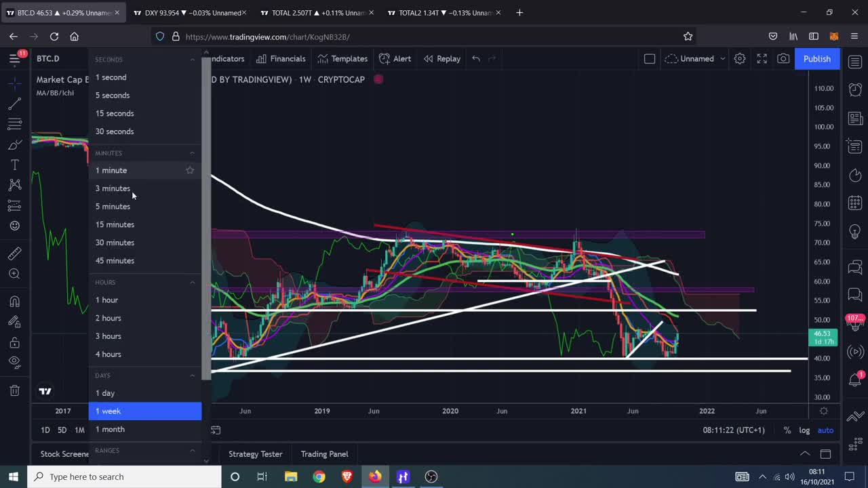Remove drawings with trash icon
Screen dimensions: 868x488
tap(15, 390)
